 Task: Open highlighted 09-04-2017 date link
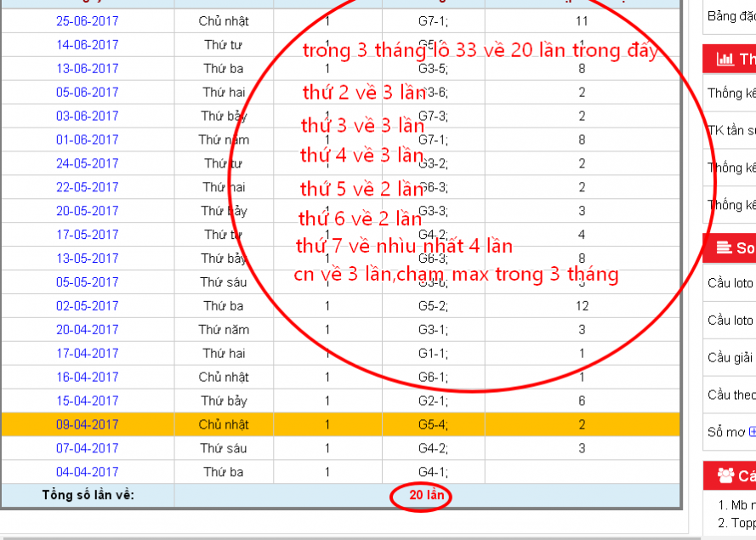[88, 424]
